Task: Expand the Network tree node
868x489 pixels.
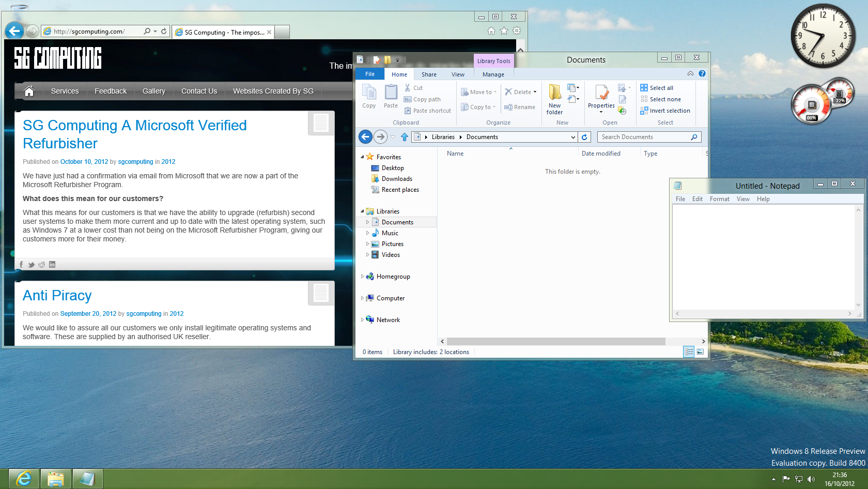Action: point(362,320)
